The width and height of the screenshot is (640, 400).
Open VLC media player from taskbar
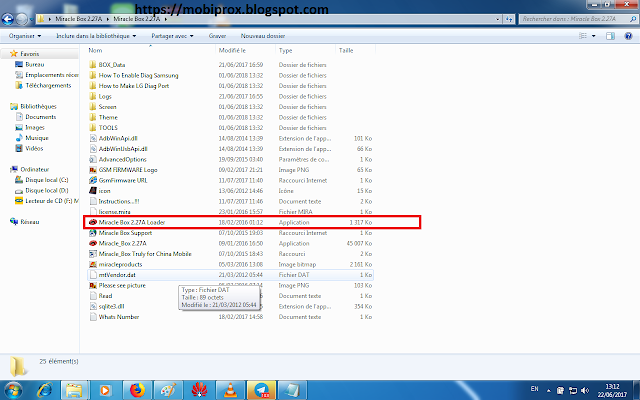pos(231,391)
